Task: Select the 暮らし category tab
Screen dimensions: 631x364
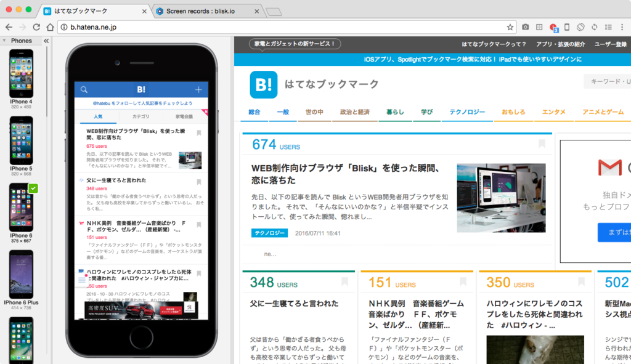Action: pyautogui.click(x=395, y=112)
